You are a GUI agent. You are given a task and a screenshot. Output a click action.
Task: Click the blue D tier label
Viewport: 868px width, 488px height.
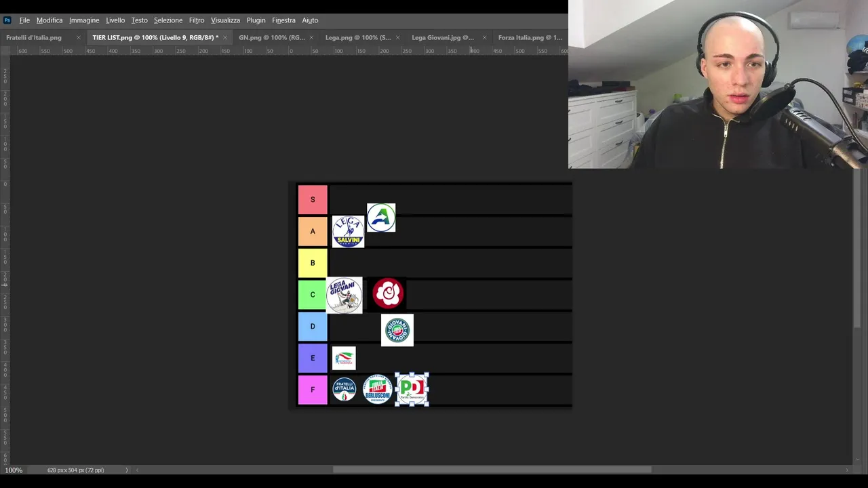pos(313,326)
